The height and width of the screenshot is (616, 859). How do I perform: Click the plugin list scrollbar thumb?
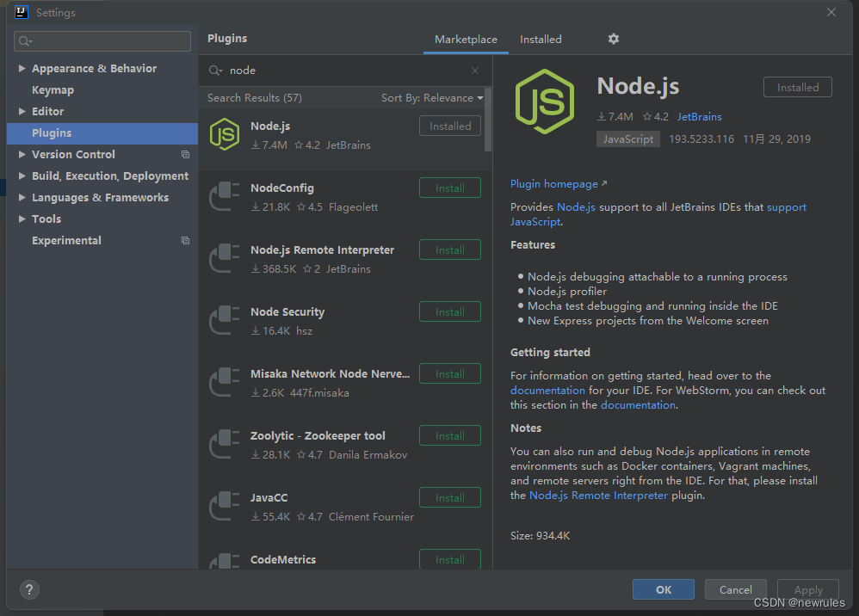pyautogui.click(x=487, y=120)
